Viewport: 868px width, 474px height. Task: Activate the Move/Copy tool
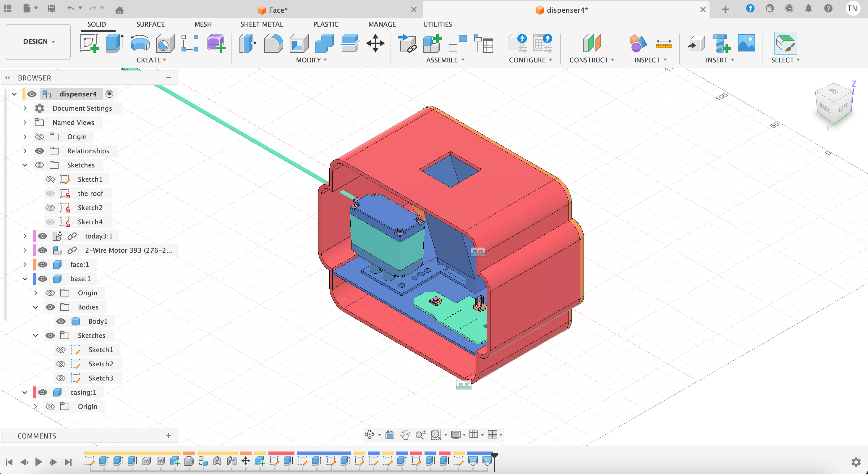click(375, 43)
